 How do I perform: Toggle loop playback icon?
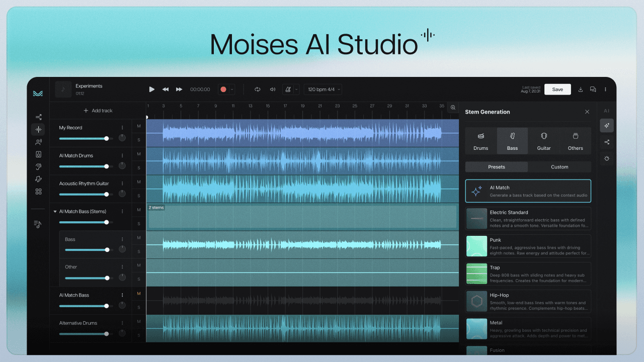[x=257, y=89]
